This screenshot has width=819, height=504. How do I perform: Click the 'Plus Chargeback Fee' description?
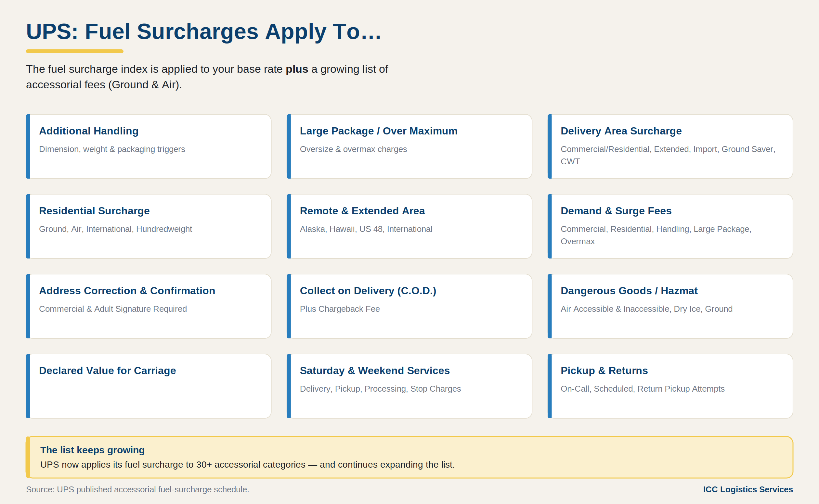[340, 309]
